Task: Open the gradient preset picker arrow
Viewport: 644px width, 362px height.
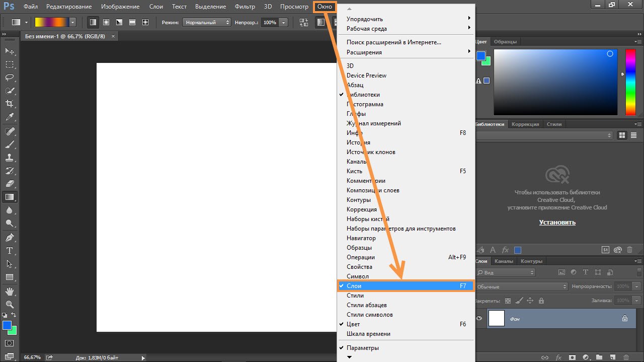Action: (x=72, y=23)
